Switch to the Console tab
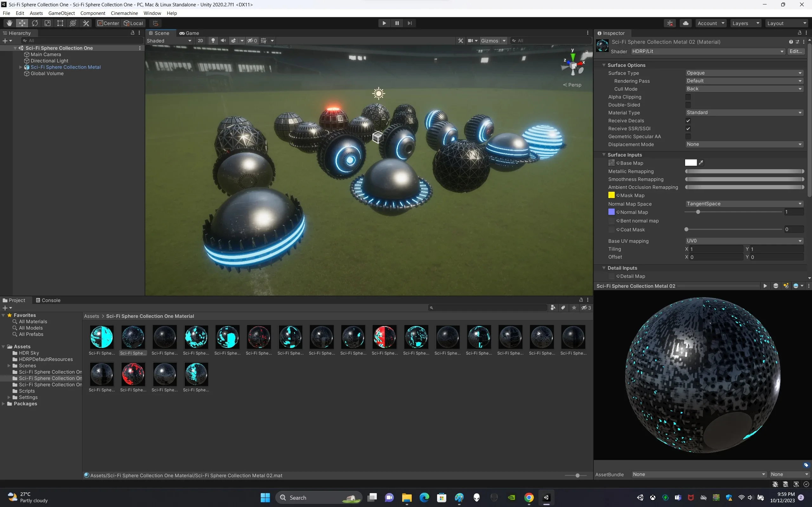Viewport: 812px width, 507px height. pyautogui.click(x=48, y=300)
